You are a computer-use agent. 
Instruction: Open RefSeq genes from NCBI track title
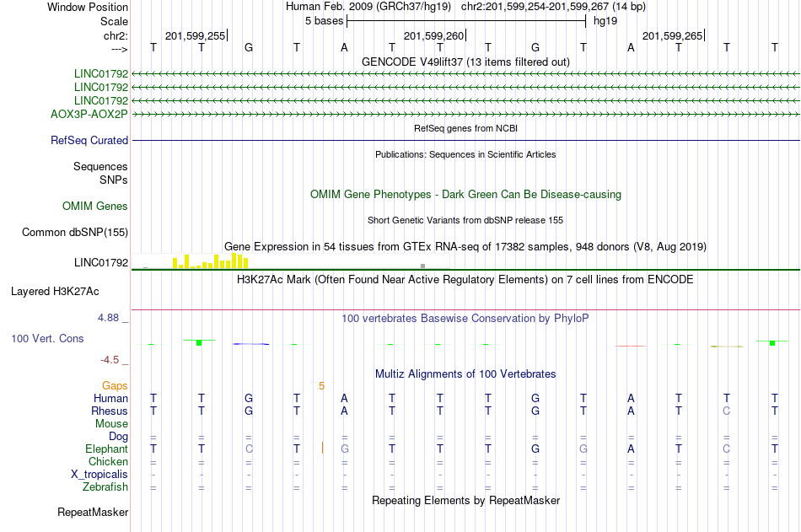(465, 128)
